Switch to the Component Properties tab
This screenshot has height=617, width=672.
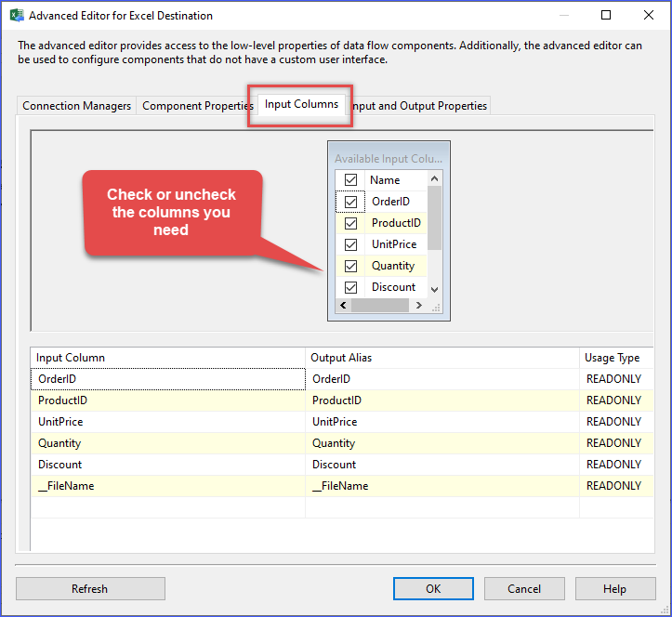198,106
